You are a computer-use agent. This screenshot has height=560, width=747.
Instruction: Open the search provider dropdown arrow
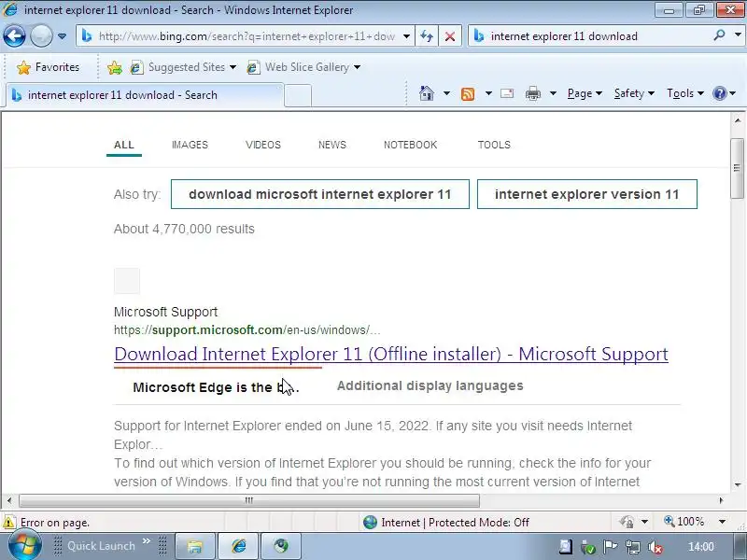(x=738, y=35)
